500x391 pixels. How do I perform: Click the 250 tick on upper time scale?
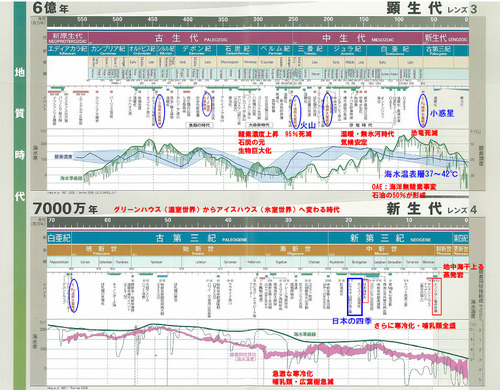[293, 20]
